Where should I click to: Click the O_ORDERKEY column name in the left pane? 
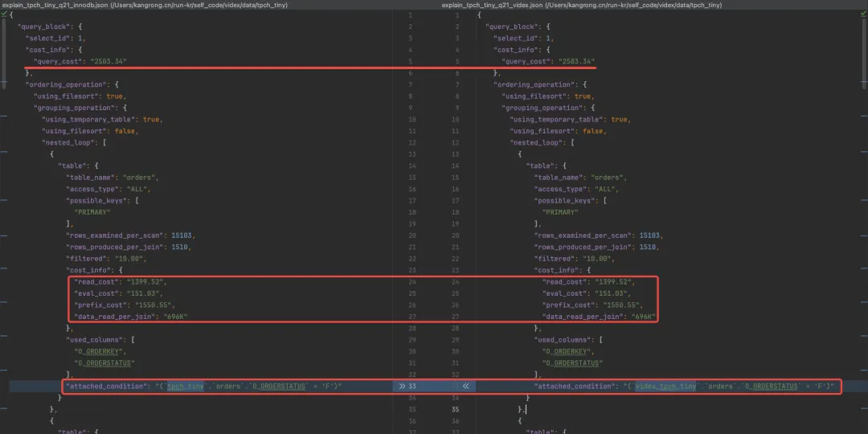tap(97, 352)
